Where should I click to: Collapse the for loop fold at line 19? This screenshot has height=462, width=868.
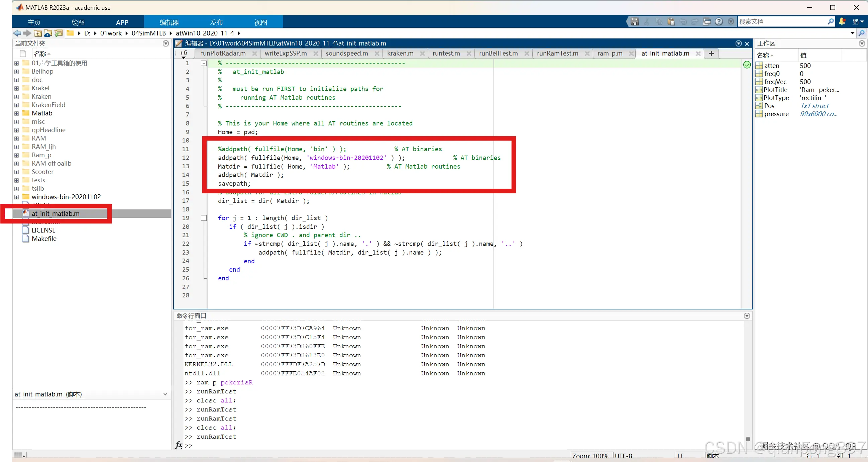click(x=204, y=218)
